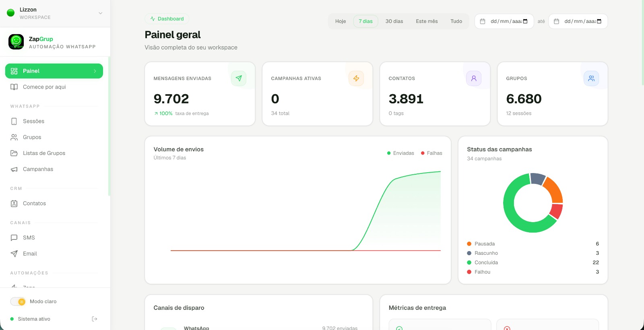The width and height of the screenshot is (644, 330).
Task: Click the Métricas de entrega heading
Action: pyautogui.click(x=417, y=308)
